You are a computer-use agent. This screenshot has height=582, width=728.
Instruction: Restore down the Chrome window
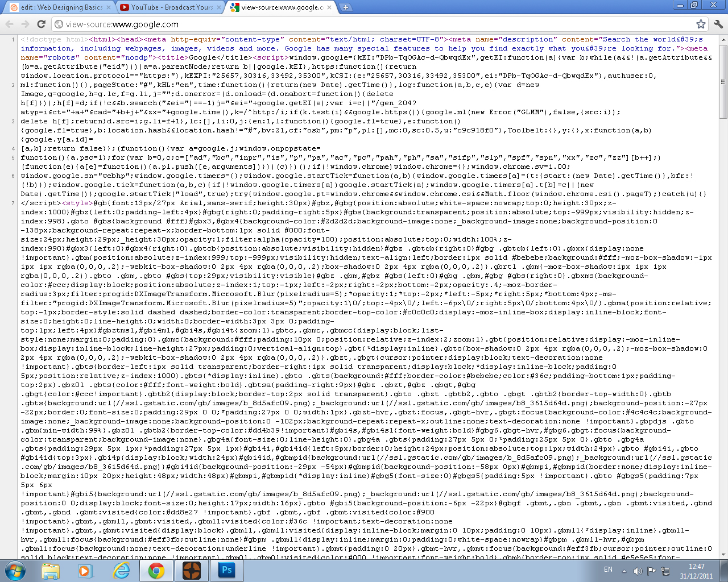pos(694,5)
